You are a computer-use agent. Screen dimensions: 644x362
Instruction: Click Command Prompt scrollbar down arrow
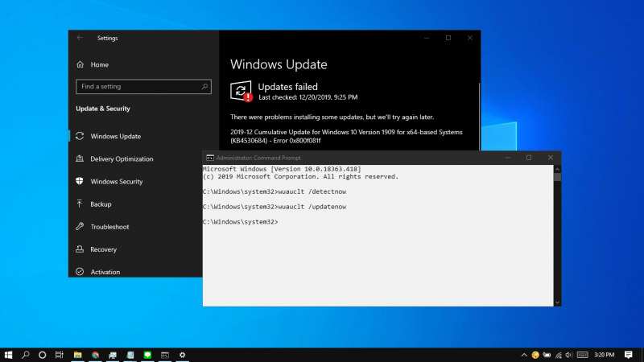557,302
